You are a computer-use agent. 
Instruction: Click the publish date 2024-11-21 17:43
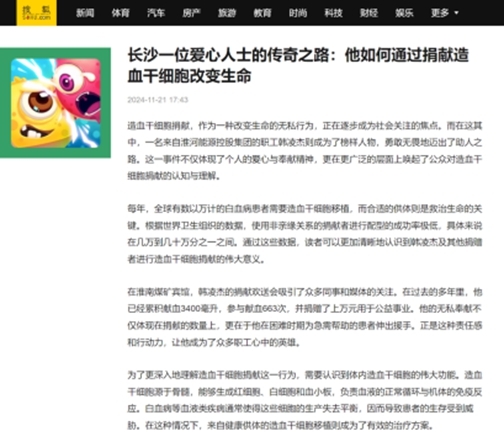[x=158, y=100]
